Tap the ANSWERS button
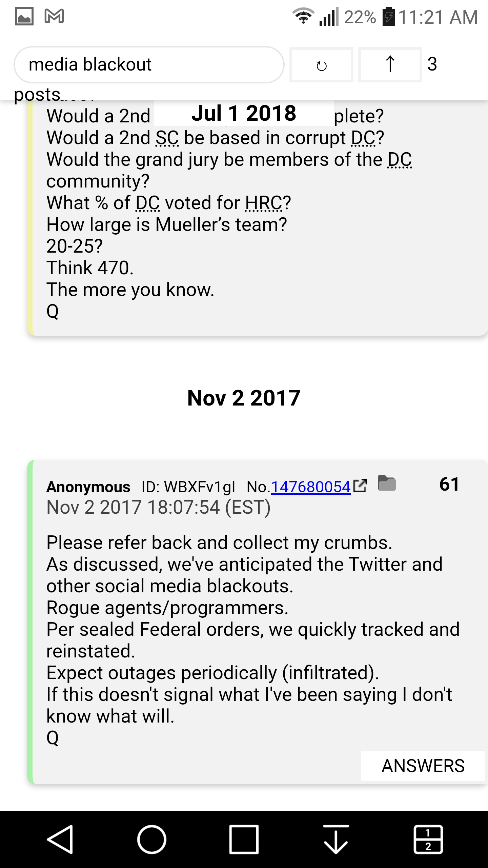 tap(423, 766)
